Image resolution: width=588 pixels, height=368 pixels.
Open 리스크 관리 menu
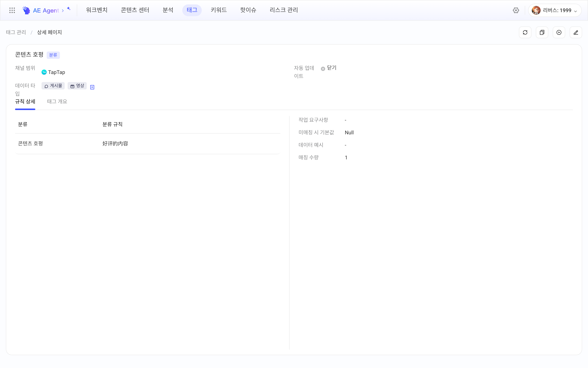tap(284, 10)
